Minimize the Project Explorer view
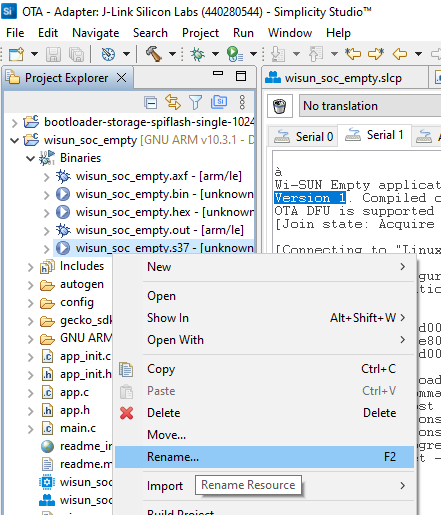 (x=218, y=73)
